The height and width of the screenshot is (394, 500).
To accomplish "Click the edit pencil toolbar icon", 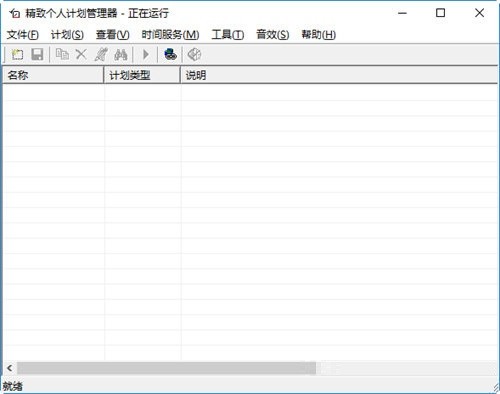I will 101,54.
